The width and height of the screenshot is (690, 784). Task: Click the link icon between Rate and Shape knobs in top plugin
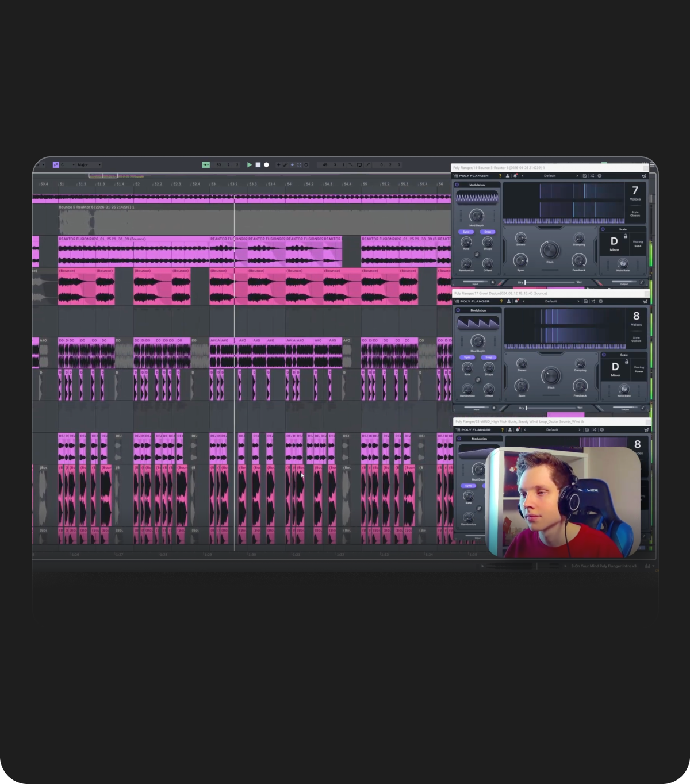(477, 255)
